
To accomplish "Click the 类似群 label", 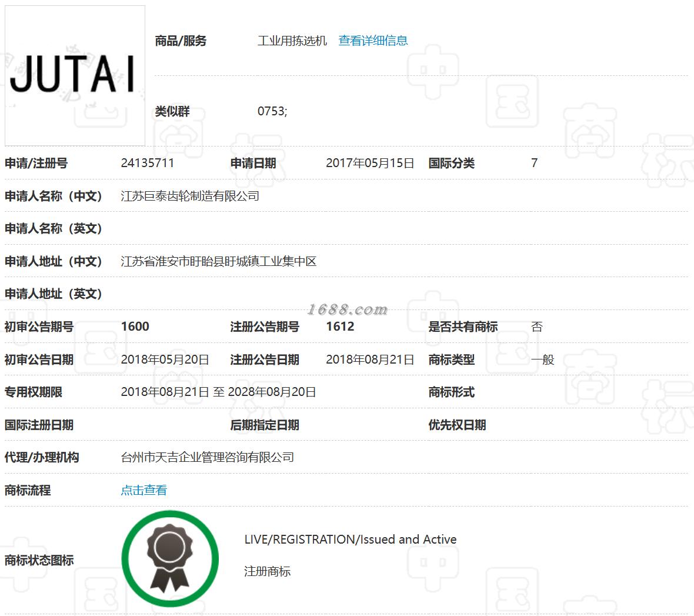I will [172, 111].
